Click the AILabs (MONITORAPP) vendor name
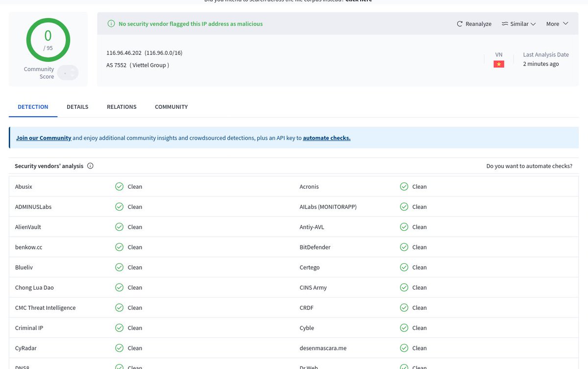This screenshot has width=588, height=369. tap(328, 207)
